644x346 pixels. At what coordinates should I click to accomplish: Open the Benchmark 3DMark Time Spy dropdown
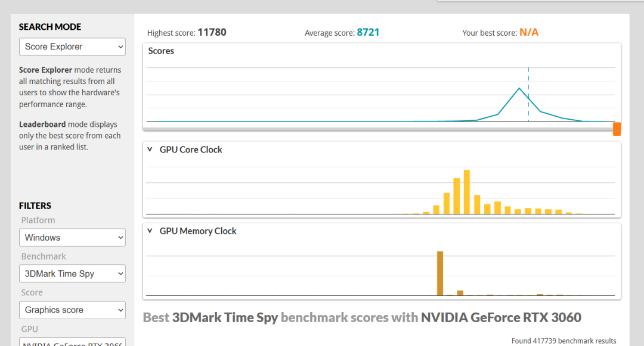pos(72,273)
